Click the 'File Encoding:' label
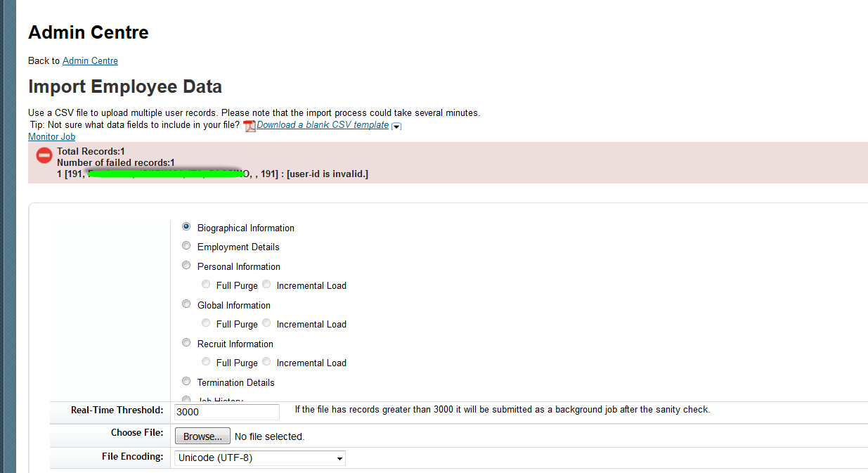 click(133, 457)
